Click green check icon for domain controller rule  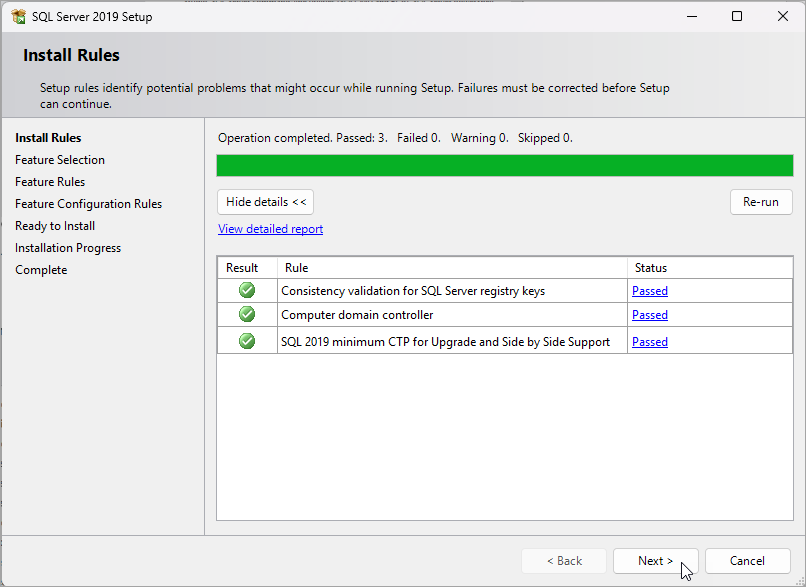(x=247, y=314)
